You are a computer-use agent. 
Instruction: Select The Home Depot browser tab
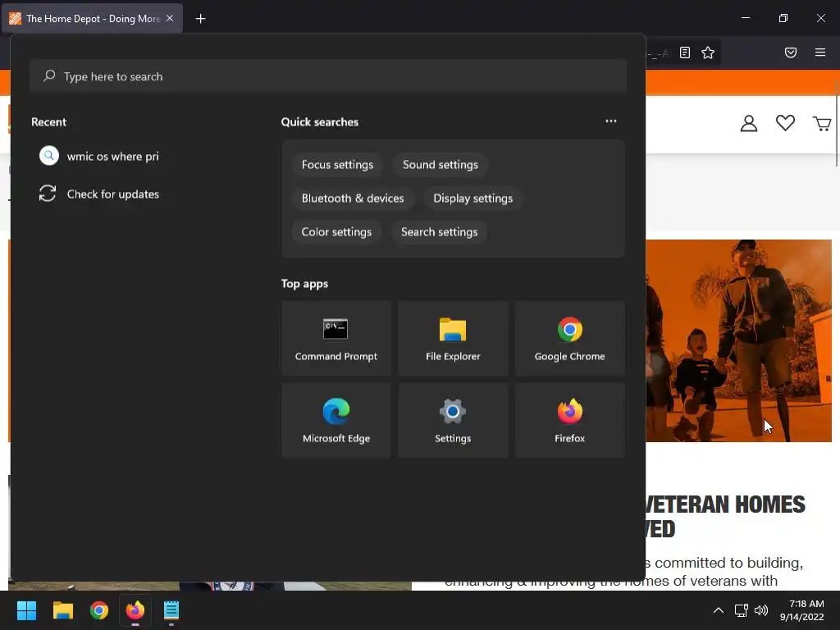(92, 19)
